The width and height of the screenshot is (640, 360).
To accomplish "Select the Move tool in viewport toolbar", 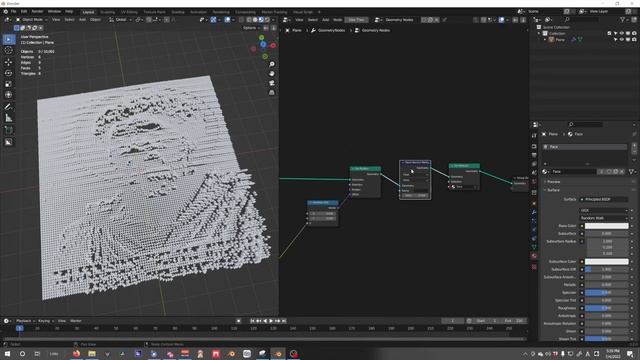I will [x=9, y=62].
